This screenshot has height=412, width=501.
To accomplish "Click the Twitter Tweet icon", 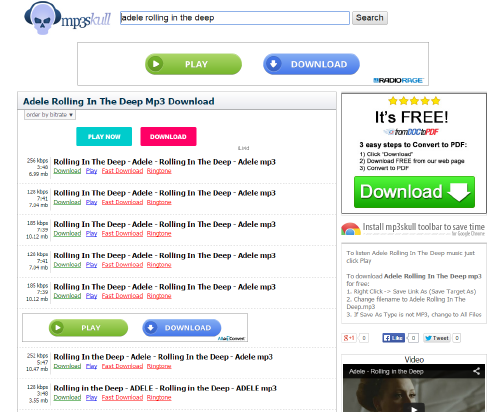I will (437, 338).
